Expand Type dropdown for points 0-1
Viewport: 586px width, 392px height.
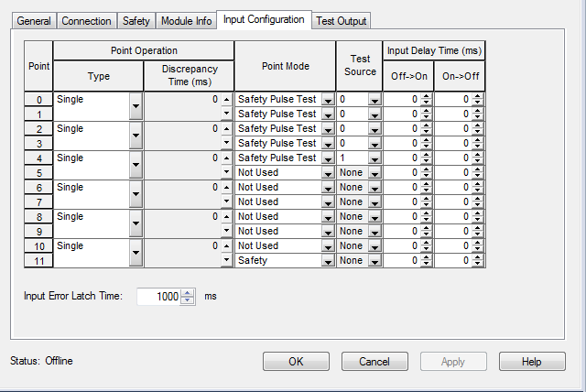pyautogui.click(x=136, y=106)
